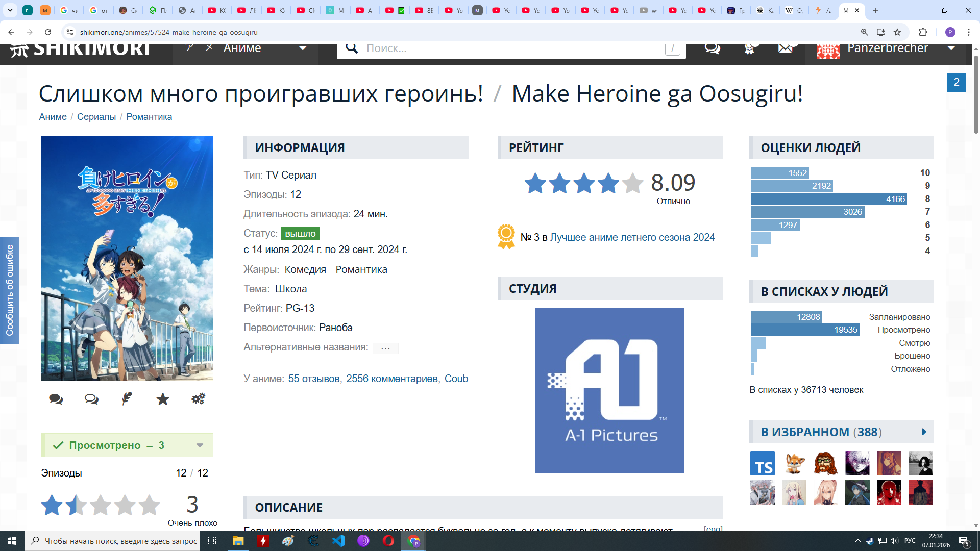Open Google Chrome in the Windows taskbar
This screenshot has height=551, width=980.
[x=413, y=541]
